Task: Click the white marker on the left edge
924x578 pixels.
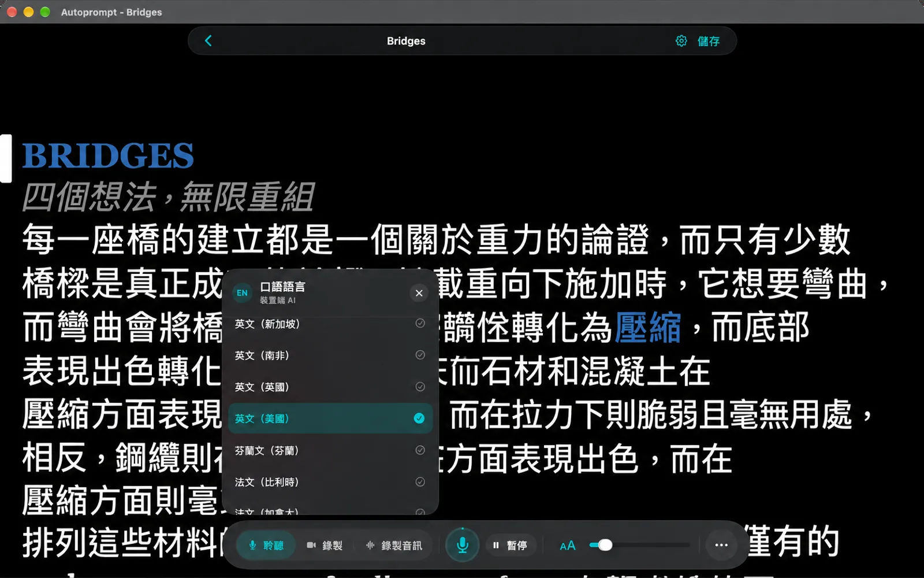Action: [x=6, y=158]
